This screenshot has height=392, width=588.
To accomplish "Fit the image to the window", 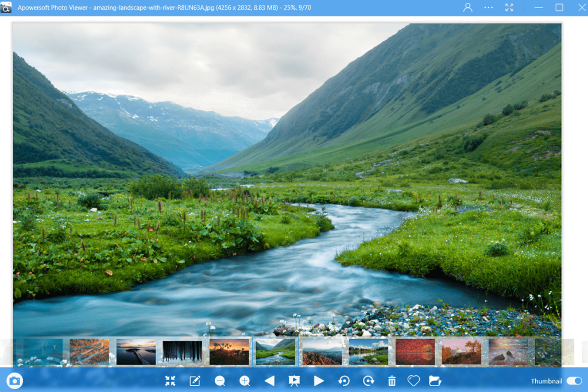I will tap(170, 380).
